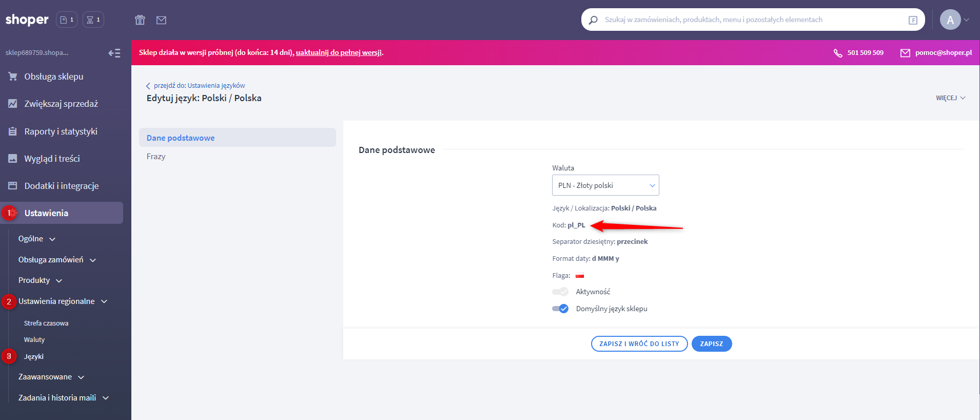Open the Zwiększaj sprzedaż menu

[x=62, y=104]
